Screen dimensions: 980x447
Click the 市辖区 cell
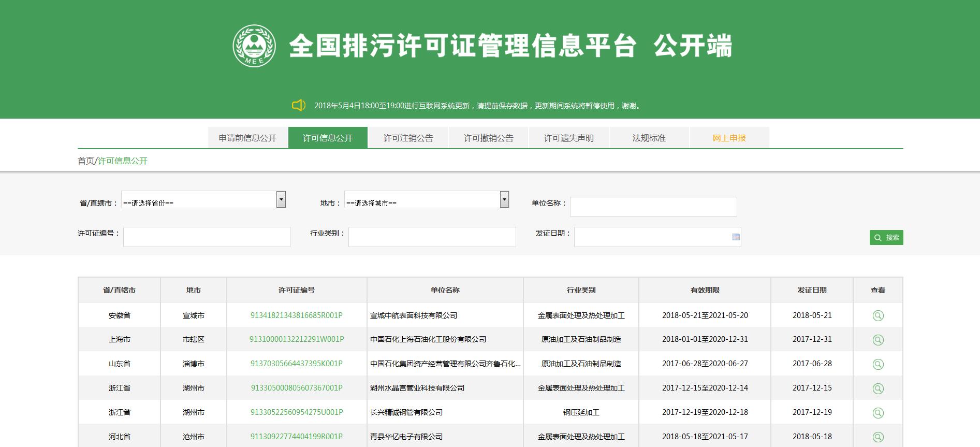(194, 339)
